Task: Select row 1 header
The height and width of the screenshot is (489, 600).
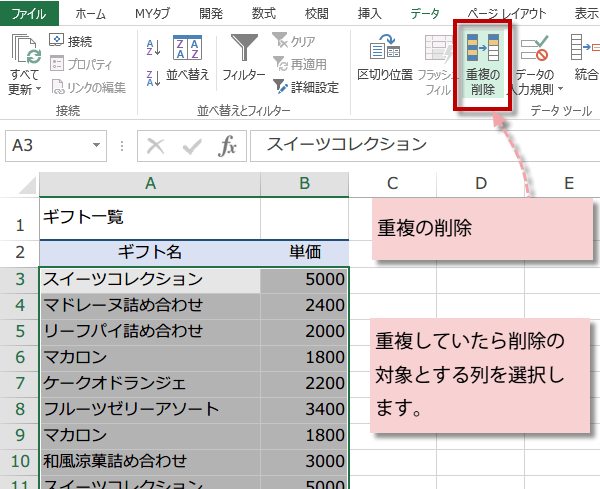Action: point(20,219)
